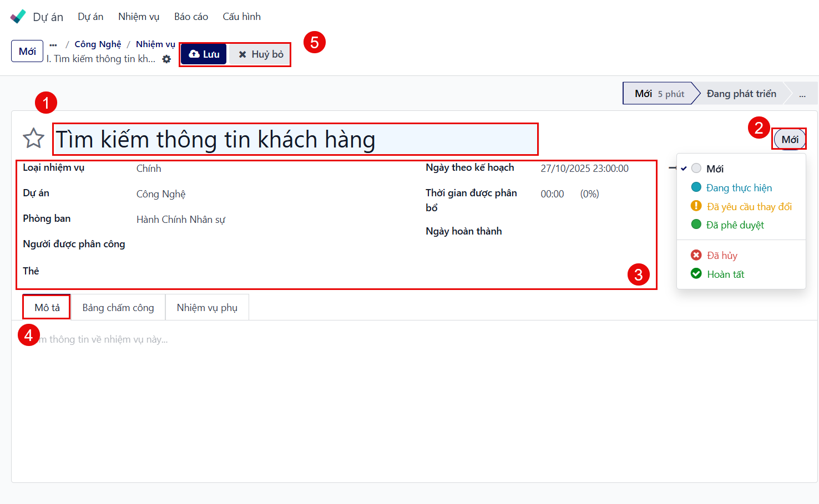Mark the task Hoàn tất with green check
819x504 pixels.
coord(696,274)
